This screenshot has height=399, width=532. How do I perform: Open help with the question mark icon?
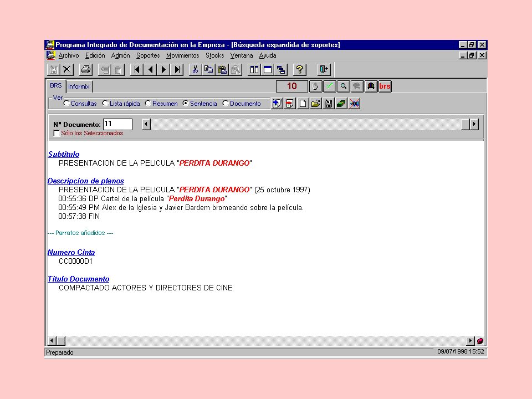tap(300, 70)
